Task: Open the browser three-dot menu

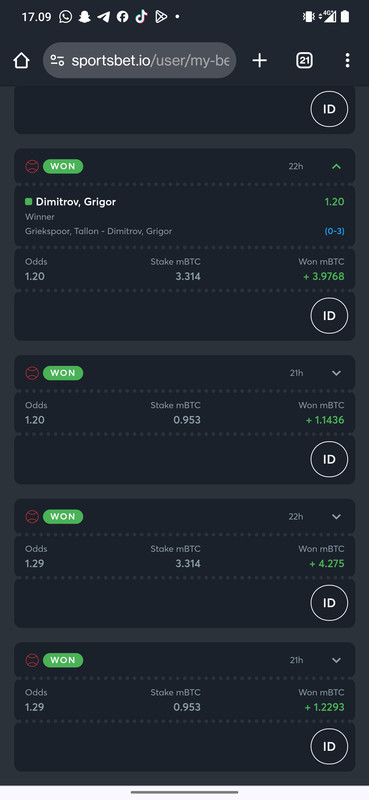Action: pos(347,61)
